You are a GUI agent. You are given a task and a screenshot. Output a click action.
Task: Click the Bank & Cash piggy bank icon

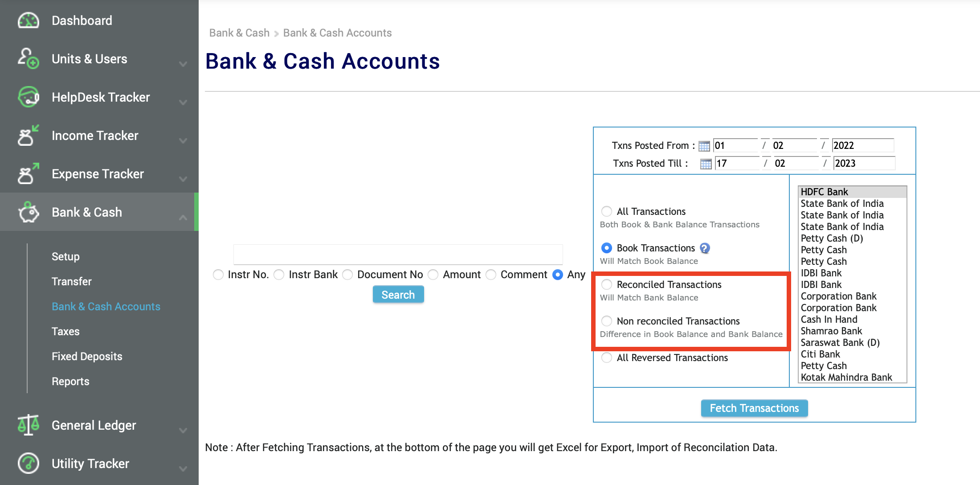tap(28, 212)
